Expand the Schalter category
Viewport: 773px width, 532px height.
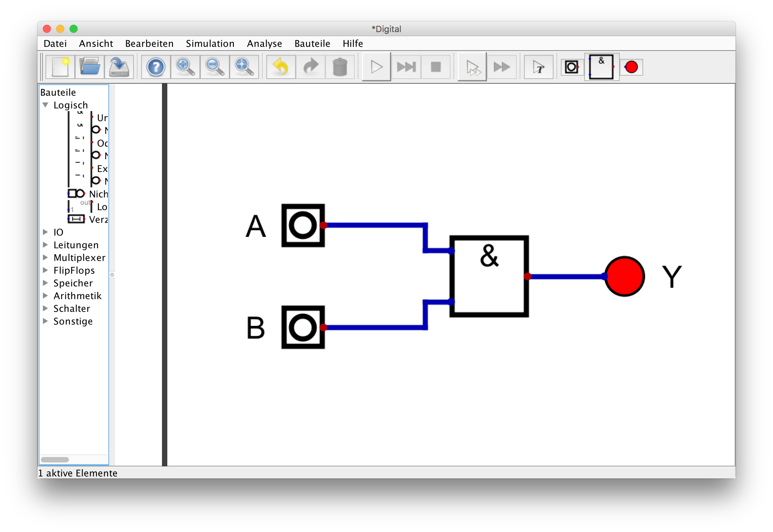tap(46, 308)
